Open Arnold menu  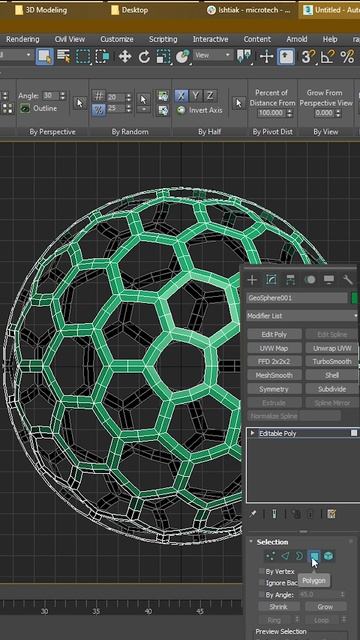[x=297, y=39]
